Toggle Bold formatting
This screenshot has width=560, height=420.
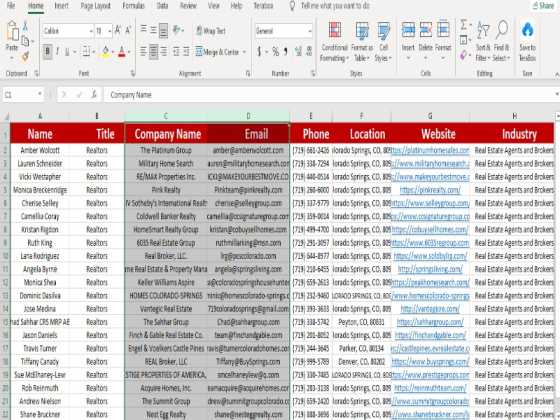(x=47, y=52)
